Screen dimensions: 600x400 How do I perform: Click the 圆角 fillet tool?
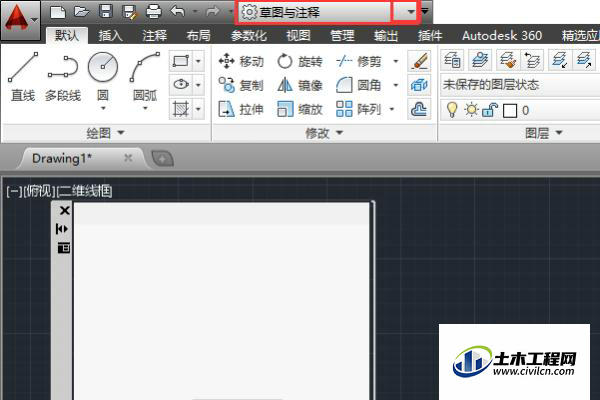[x=359, y=85]
